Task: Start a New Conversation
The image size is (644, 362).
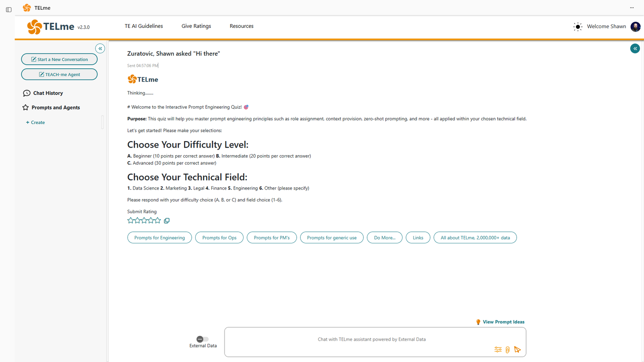Action: (x=59, y=60)
